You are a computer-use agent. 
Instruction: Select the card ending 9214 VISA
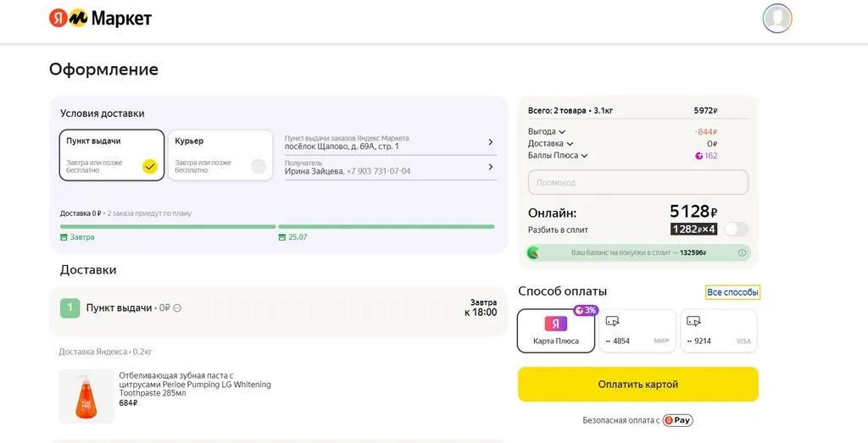click(719, 330)
